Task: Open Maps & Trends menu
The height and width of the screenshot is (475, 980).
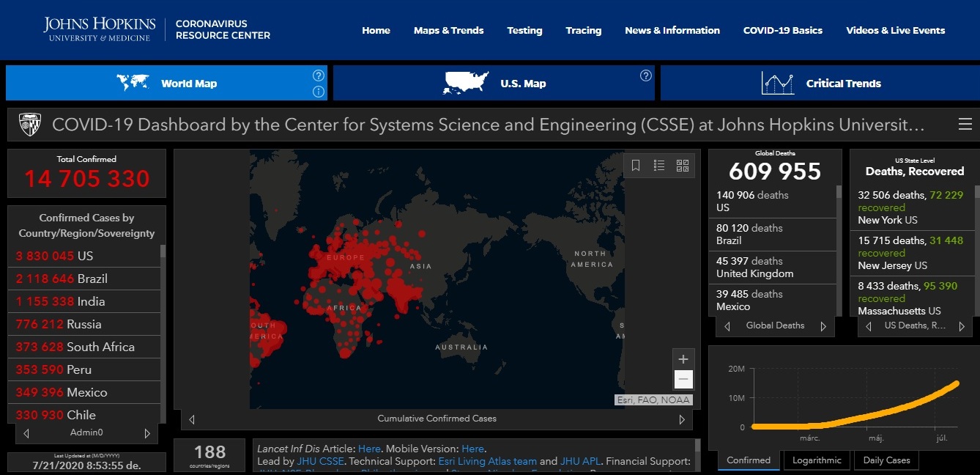Action: 448,30
